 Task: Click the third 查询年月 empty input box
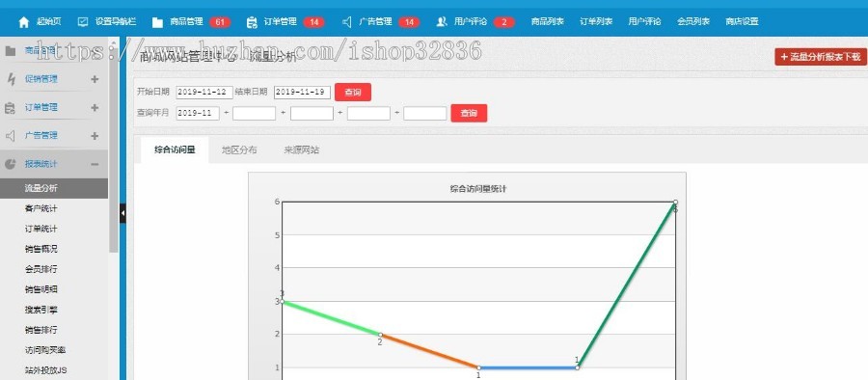coord(312,113)
